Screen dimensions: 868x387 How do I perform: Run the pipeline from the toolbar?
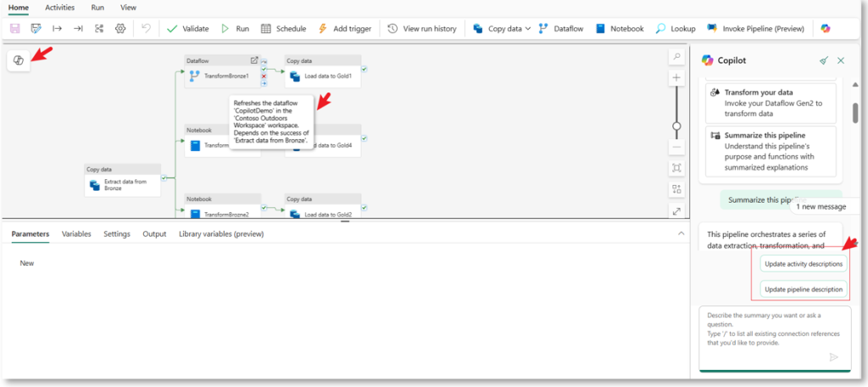click(x=235, y=28)
